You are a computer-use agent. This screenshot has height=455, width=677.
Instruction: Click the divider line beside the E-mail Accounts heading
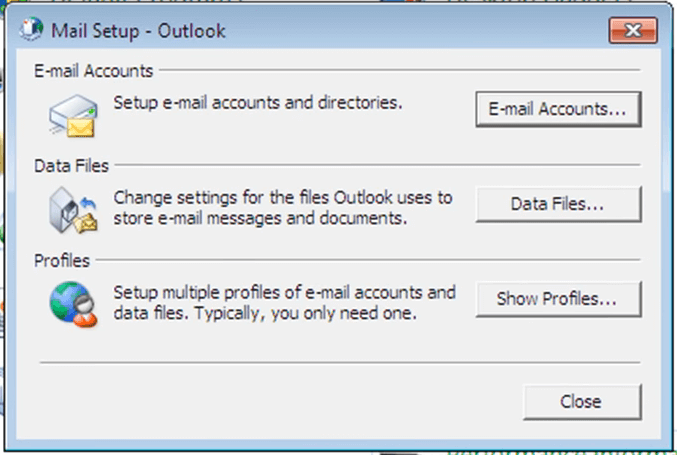coord(400,71)
